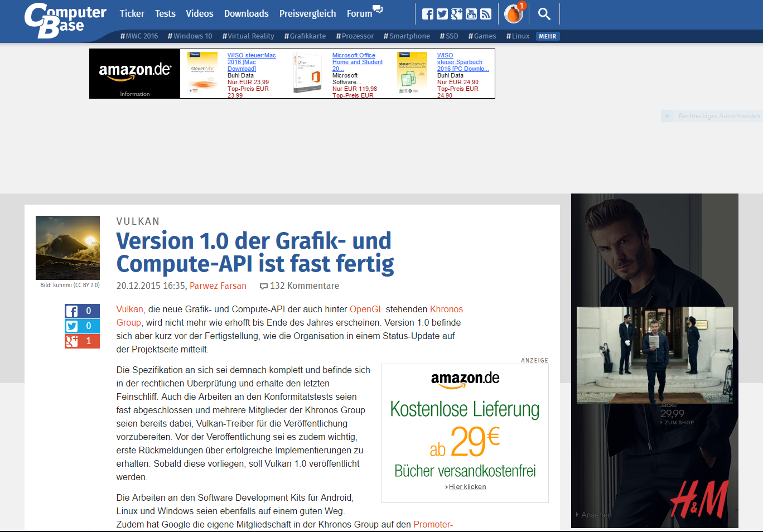Open author Parwez Farsan link
The width and height of the screenshot is (763, 532).
[218, 286]
